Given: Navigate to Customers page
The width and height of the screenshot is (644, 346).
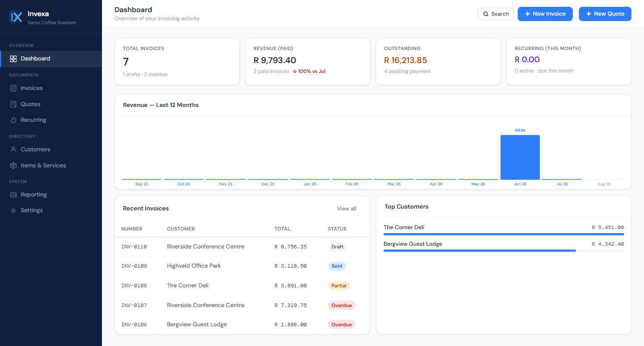Looking at the screenshot, I should pyautogui.click(x=51, y=150).
